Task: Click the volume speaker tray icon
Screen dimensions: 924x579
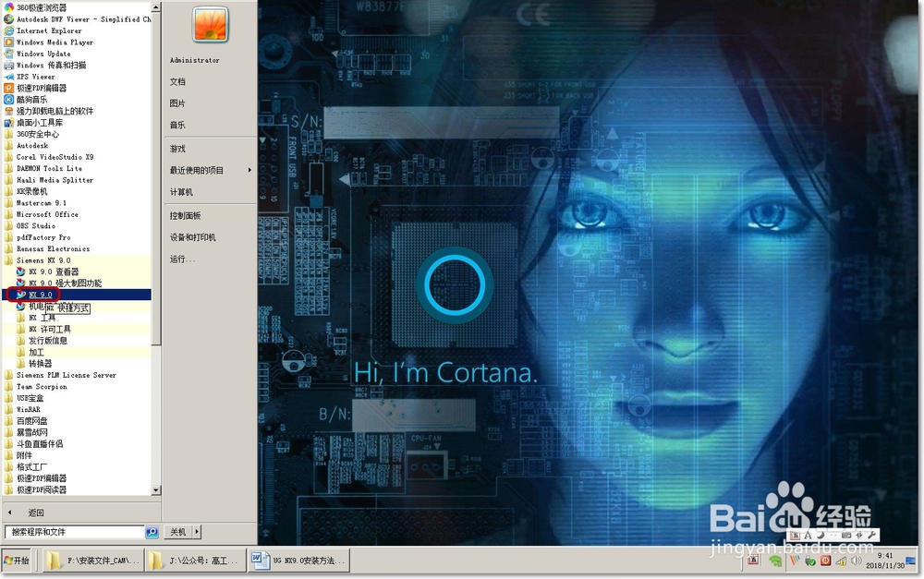Action: [x=857, y=561]
